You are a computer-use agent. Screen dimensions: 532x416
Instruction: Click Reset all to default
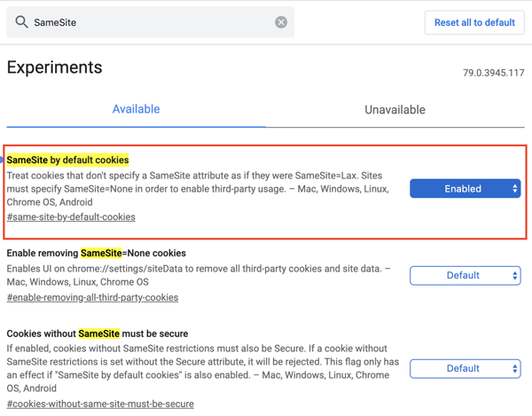point(474,22)
